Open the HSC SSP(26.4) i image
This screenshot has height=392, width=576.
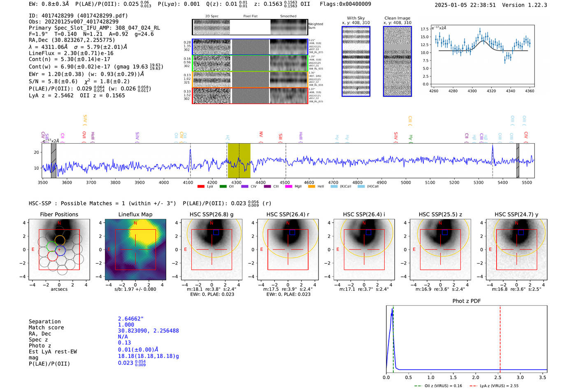tap(364, 250)
